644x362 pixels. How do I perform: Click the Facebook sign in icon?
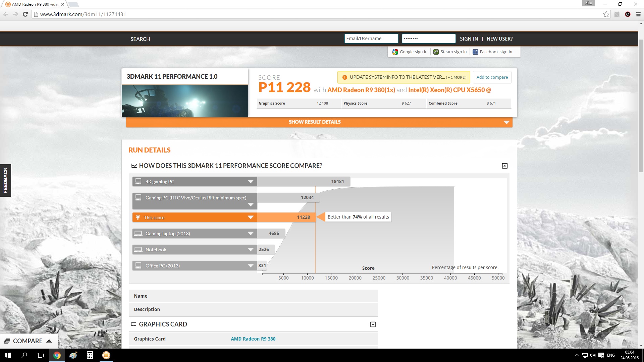pos(475,52)
